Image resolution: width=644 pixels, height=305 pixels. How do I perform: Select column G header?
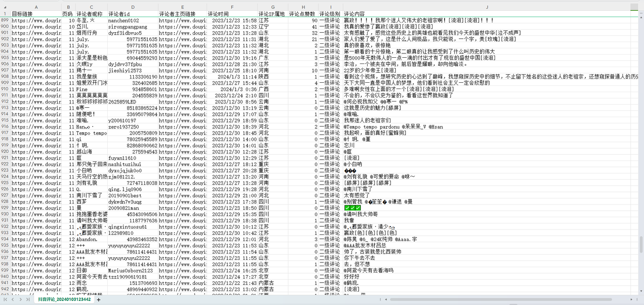272,7
